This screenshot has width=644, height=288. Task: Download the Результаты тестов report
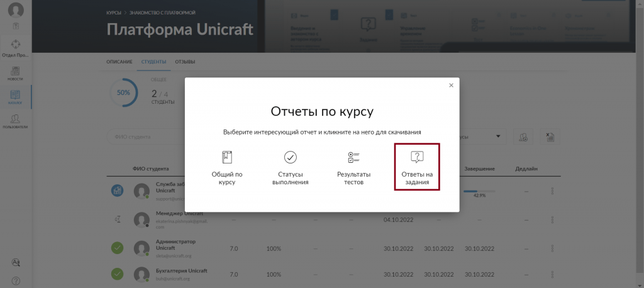click(353, 167)
